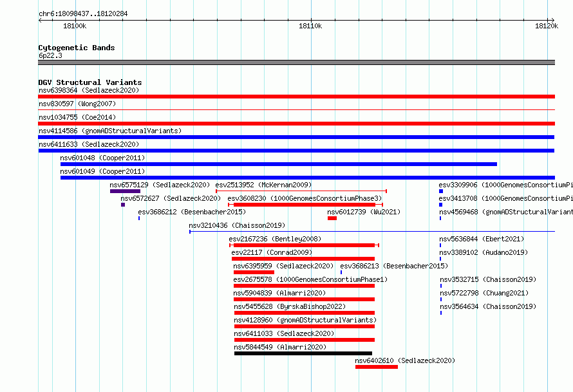This screenshot has height=392, width=573.
Task: Open nsv5455628 (ByrskaBishop2022) label
Action: [290, 306]
